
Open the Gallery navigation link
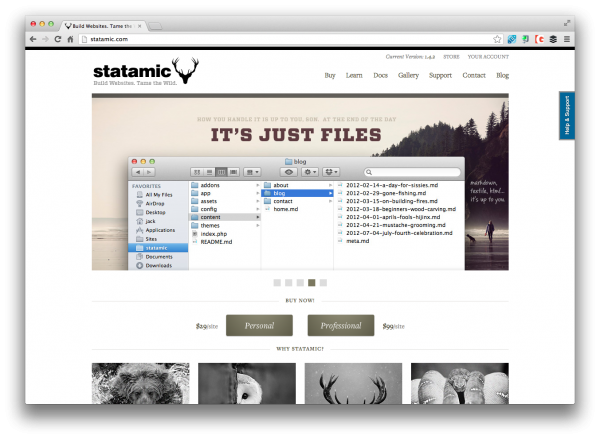[408, 75]
